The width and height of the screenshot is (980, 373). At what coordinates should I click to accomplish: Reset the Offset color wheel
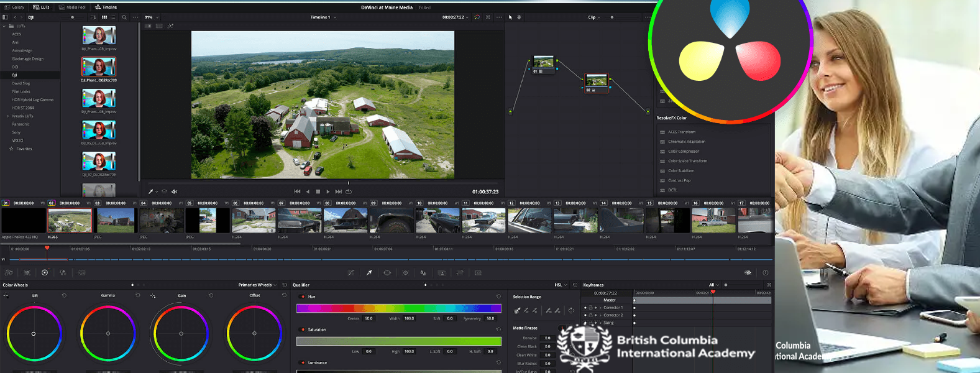(284, 295)
